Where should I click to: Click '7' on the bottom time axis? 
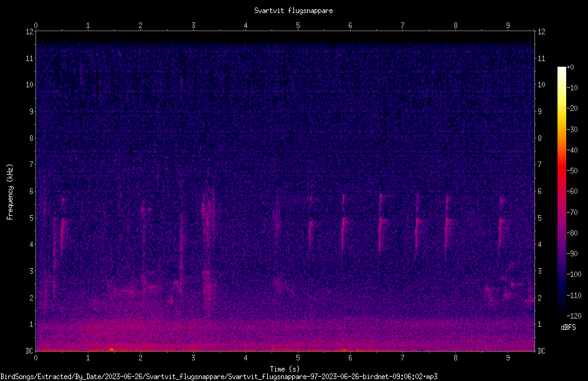[403, 358]
